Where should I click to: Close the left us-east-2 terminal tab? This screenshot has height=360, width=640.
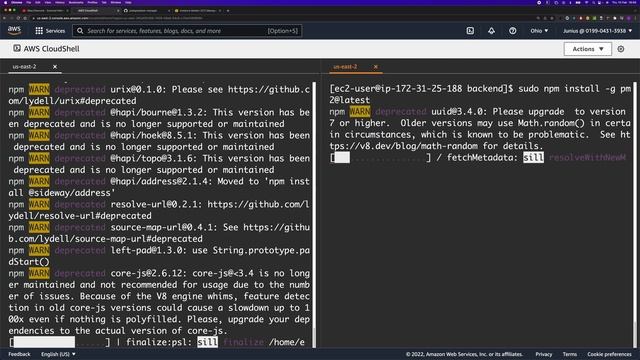(x=55, y=67)
